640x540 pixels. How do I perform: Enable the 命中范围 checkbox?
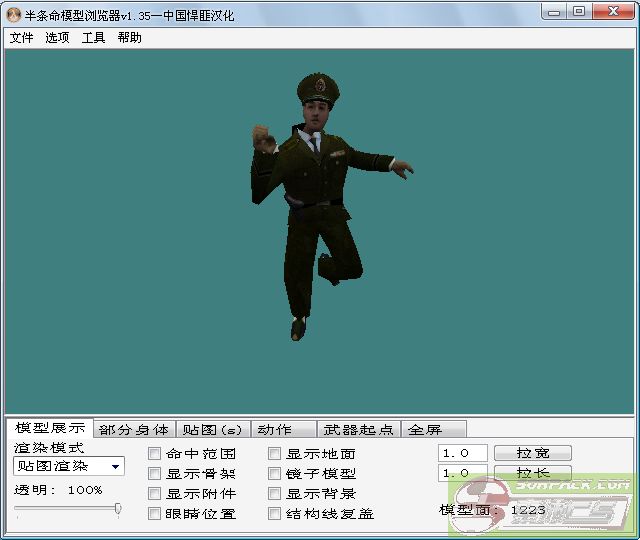pyautogui.click(x=155, y=454)
